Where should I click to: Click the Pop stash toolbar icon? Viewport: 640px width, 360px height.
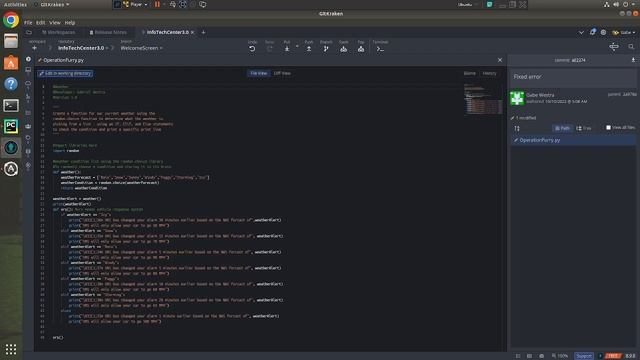tap(361, 49)
